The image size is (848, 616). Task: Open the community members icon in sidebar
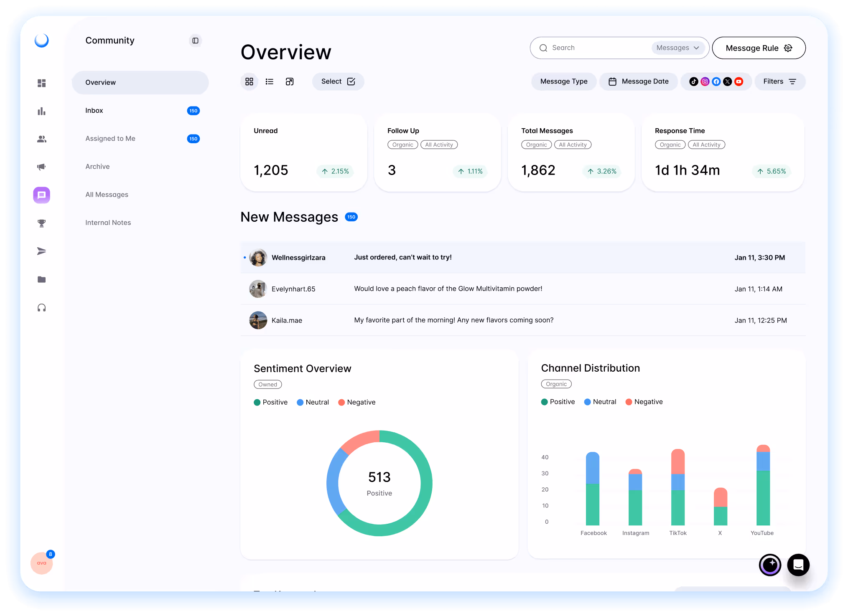41,139
